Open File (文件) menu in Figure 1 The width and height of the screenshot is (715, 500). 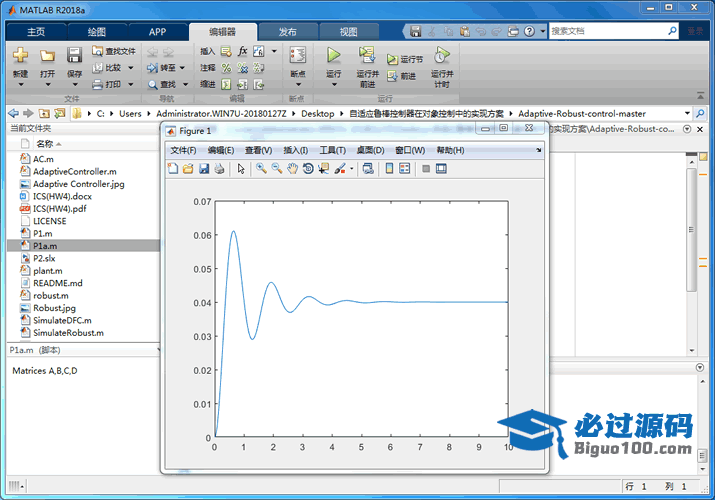point(183,150)
